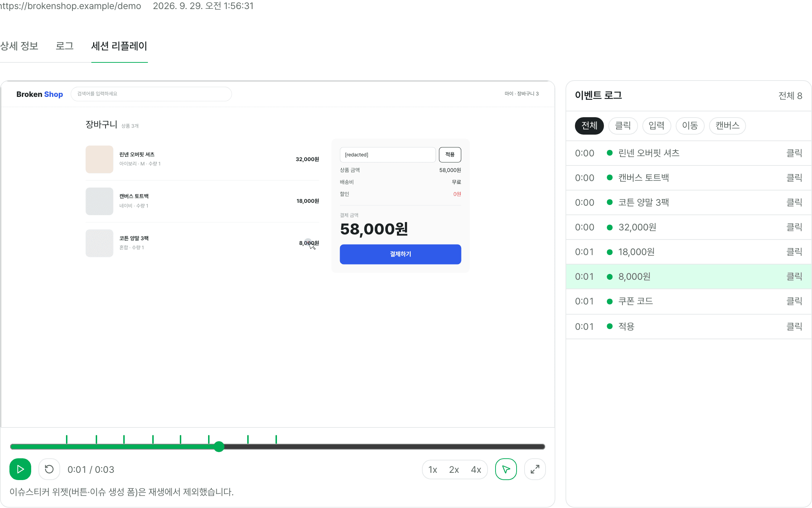Filter the event log by 클릭
The width and height of the screenshot is (812, 508).
tap(623, 126)
